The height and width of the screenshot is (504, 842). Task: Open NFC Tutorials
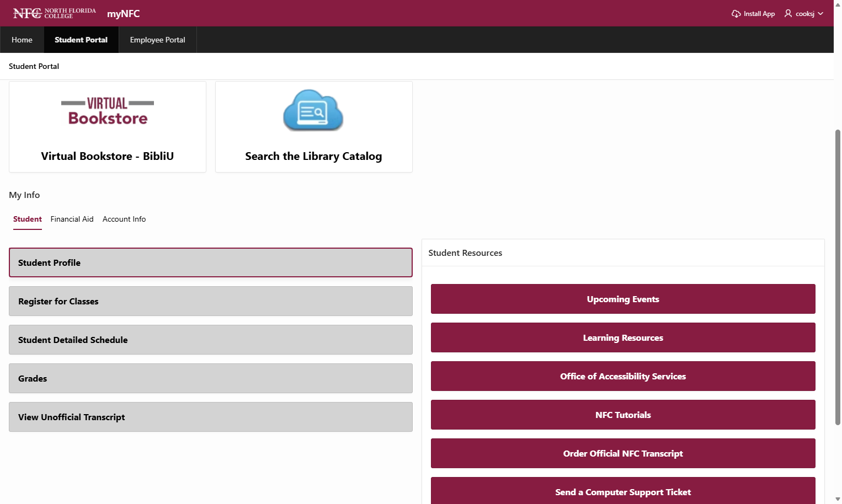tap(623, 415)
